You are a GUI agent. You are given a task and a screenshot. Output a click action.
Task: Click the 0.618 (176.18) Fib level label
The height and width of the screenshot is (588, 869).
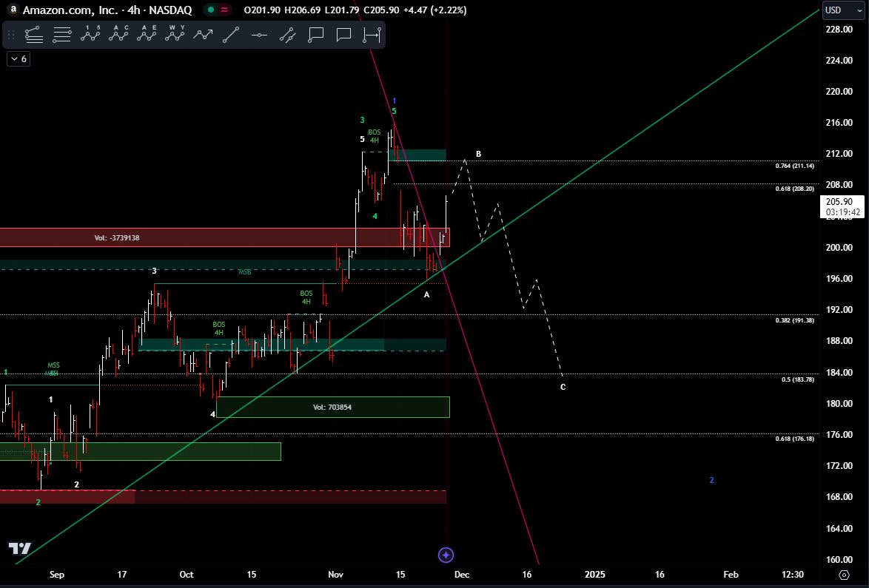795,439
